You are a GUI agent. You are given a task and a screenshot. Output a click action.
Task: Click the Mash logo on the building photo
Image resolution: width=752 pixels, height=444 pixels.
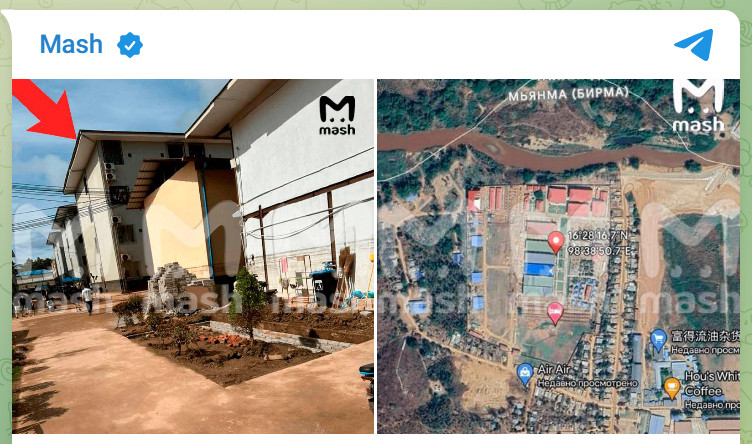337,116
